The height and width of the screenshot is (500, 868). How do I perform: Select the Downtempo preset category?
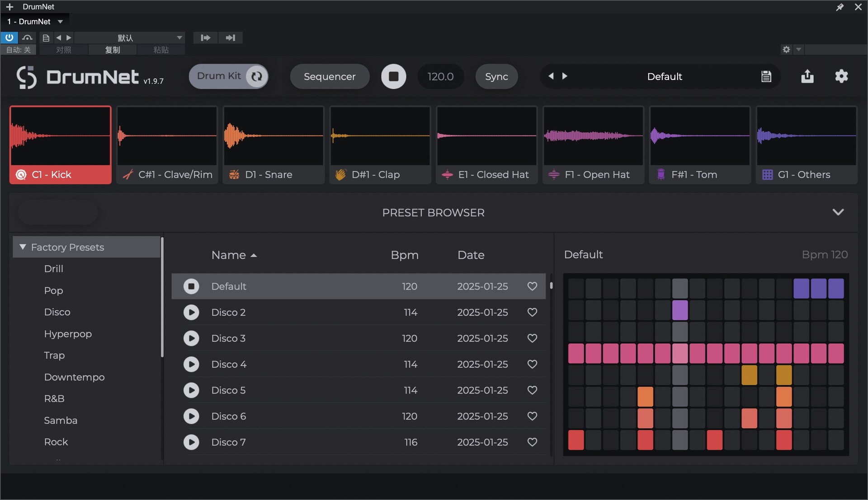tap(74, 377)
